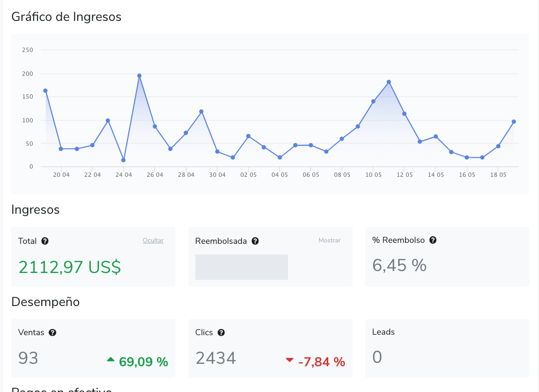Screen dimensions: 539x392
Task: Open help icon next to Clics
Action: point(221,333)
